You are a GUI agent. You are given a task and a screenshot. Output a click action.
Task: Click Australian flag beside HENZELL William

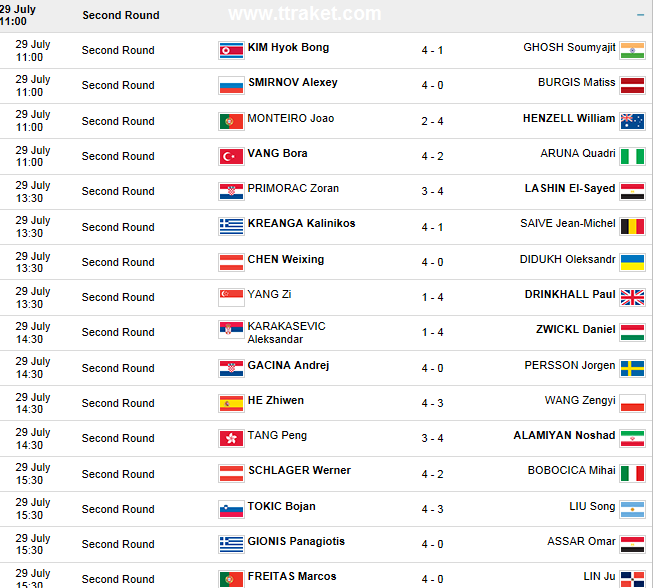(x=632, y=121)
